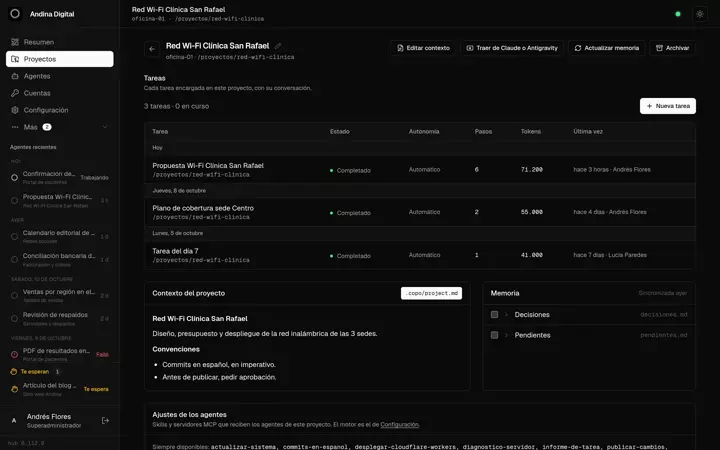Expand the Más menu chevron
Image resolution: width=720 pixels, height=450 pixels.
[x=105, y=127]
